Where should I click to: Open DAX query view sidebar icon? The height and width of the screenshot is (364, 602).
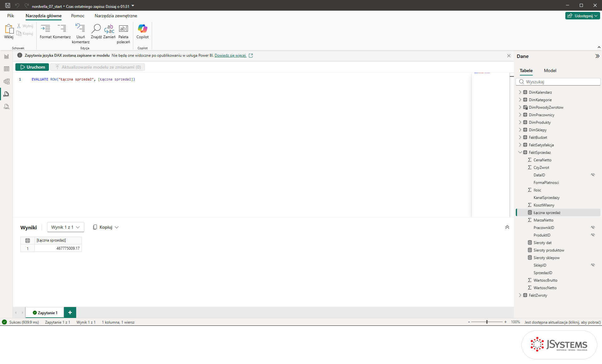point(6,94)
